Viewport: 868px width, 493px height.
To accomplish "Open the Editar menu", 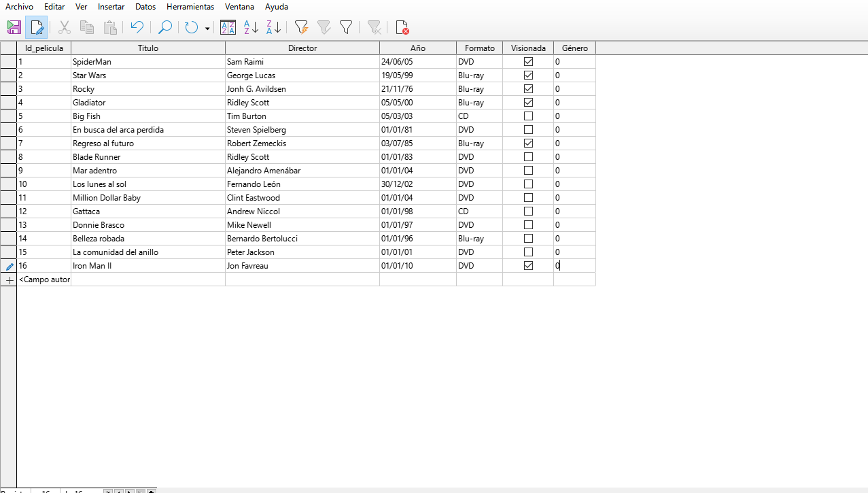I will (x=54, y=7).
